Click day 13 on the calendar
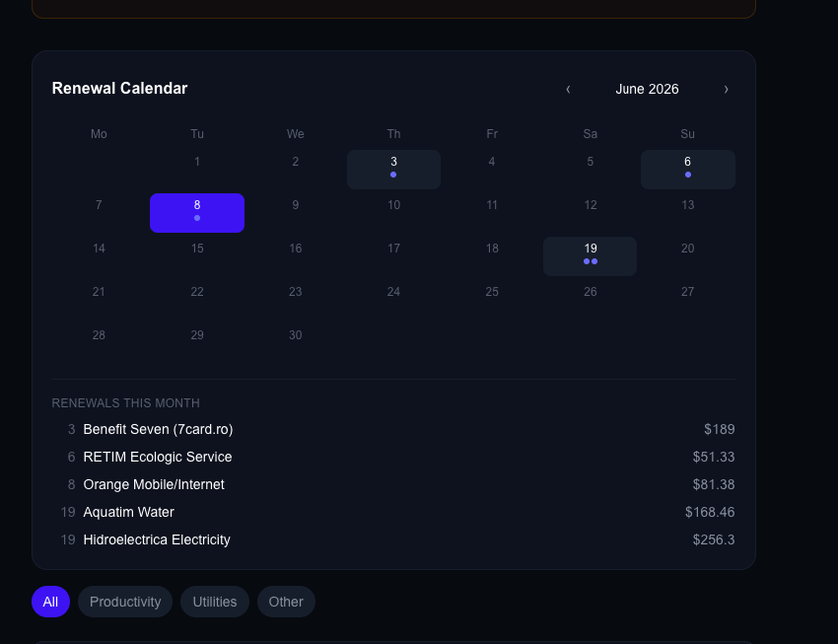Image resolution: width=838 pixels, height=644 pixels. (x=688, y=213)
